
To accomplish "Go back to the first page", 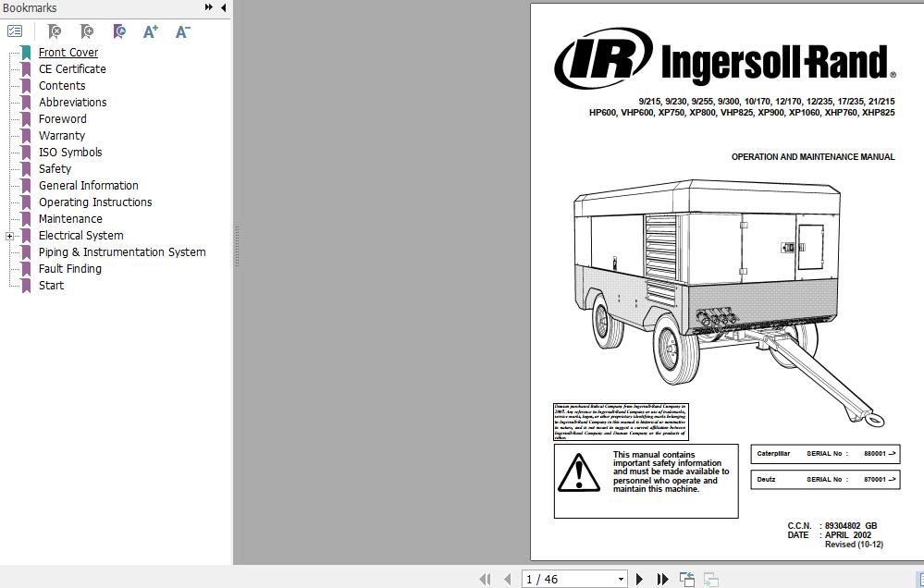I will (x=486, y=579).
